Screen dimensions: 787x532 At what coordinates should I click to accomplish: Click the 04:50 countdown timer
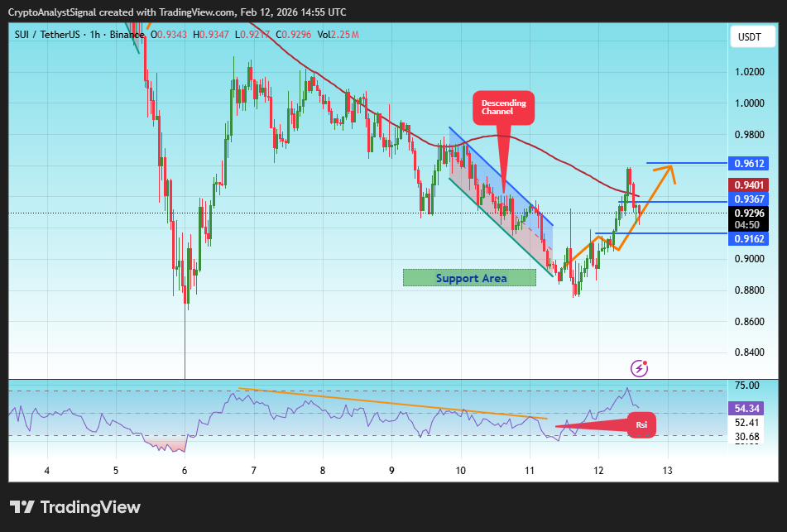coord(748,225)
